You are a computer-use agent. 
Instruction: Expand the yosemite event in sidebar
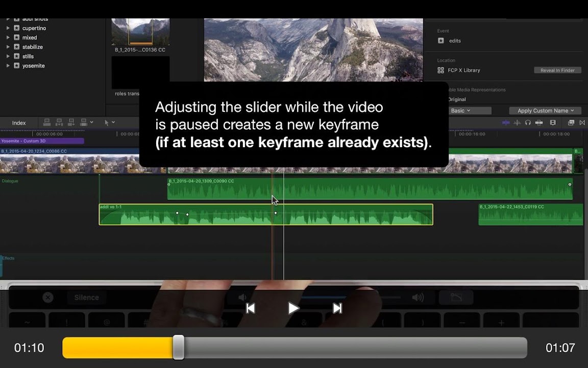pyautogui.click(x=8, y=66)
